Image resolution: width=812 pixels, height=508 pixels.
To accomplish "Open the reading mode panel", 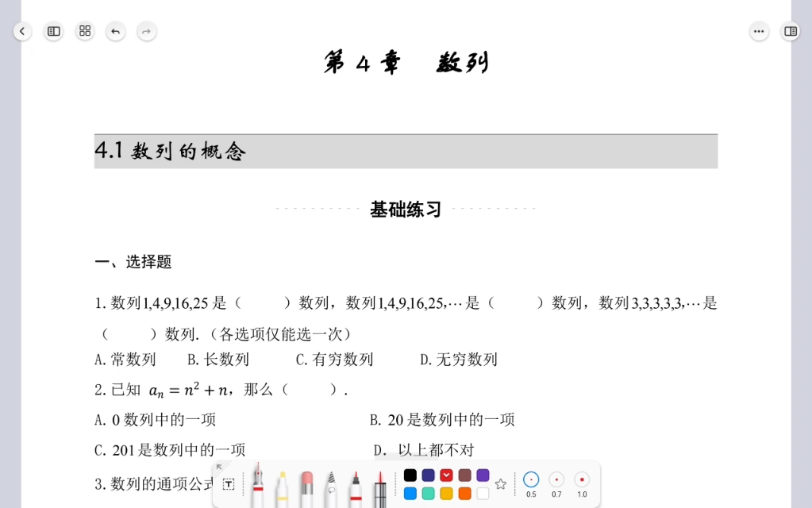I will pos(790,31).
